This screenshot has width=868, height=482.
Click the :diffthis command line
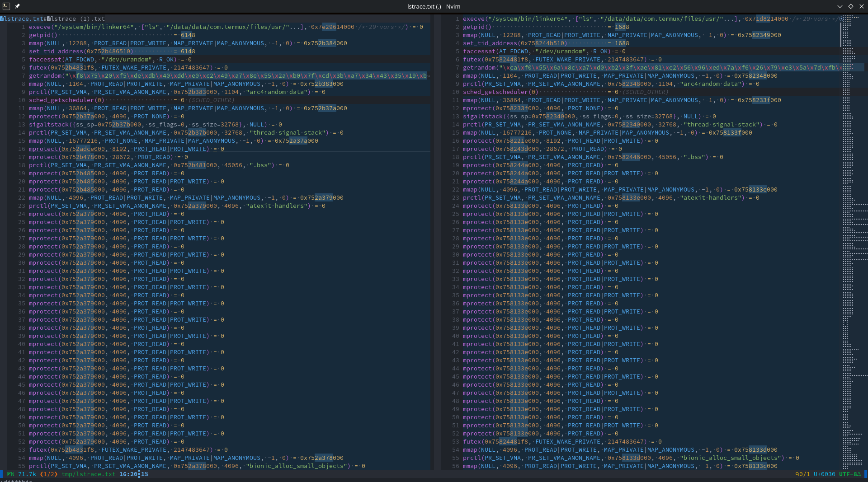(17, 480)
